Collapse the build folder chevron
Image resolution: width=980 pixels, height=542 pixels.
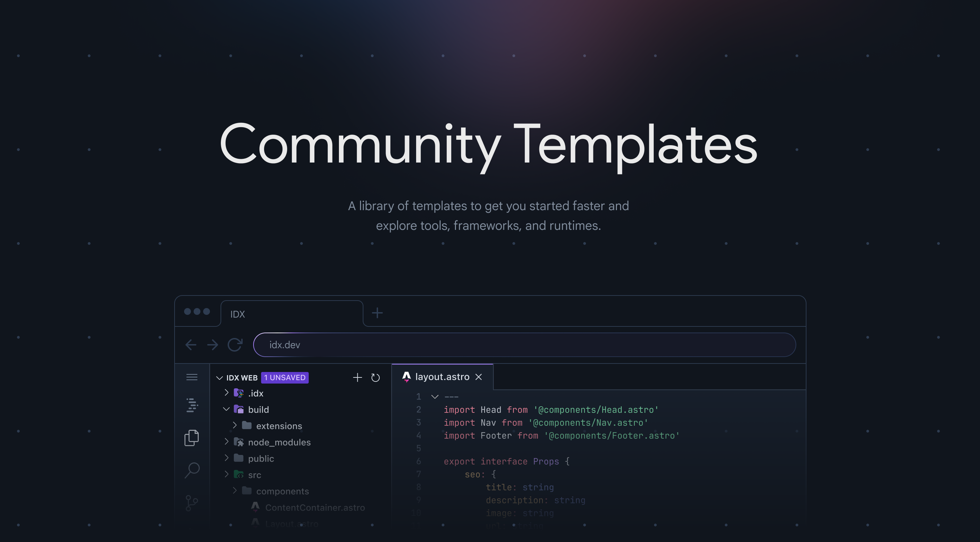point(226,409)
